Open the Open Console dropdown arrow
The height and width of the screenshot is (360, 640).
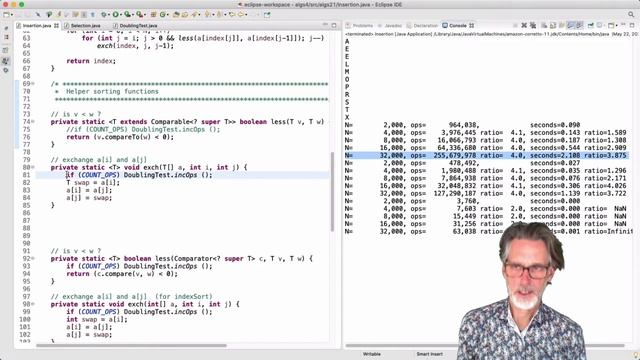[617, 25]
